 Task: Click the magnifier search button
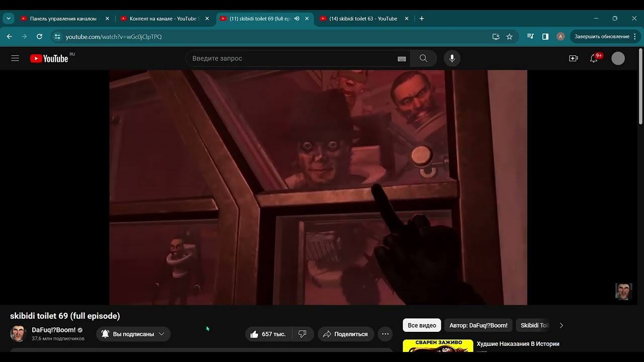[423, 58]
